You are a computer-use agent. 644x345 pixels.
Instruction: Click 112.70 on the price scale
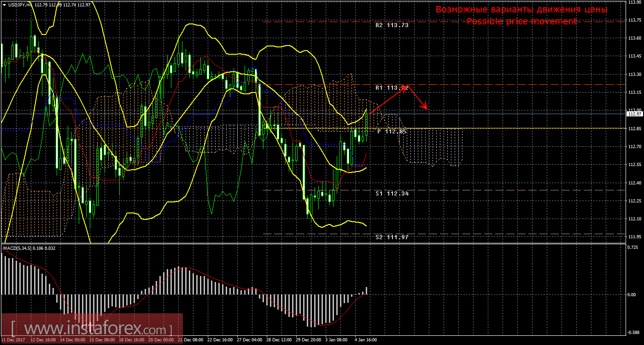click(x=635, y=146)
